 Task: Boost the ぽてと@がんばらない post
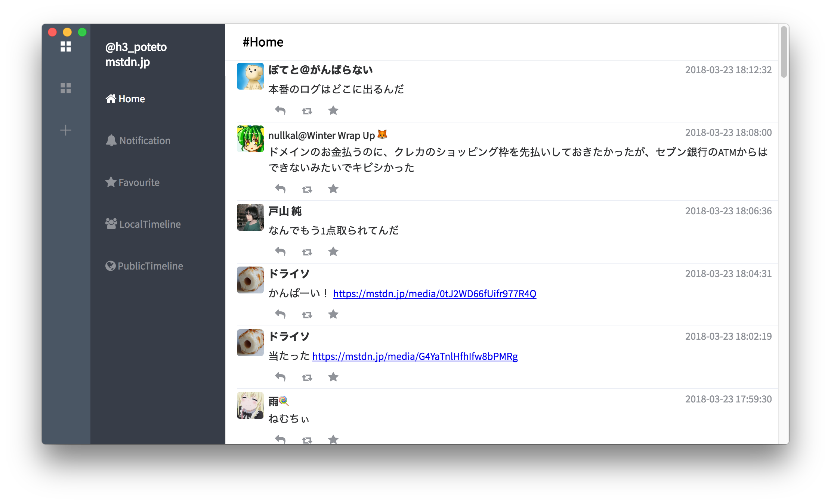307,111
